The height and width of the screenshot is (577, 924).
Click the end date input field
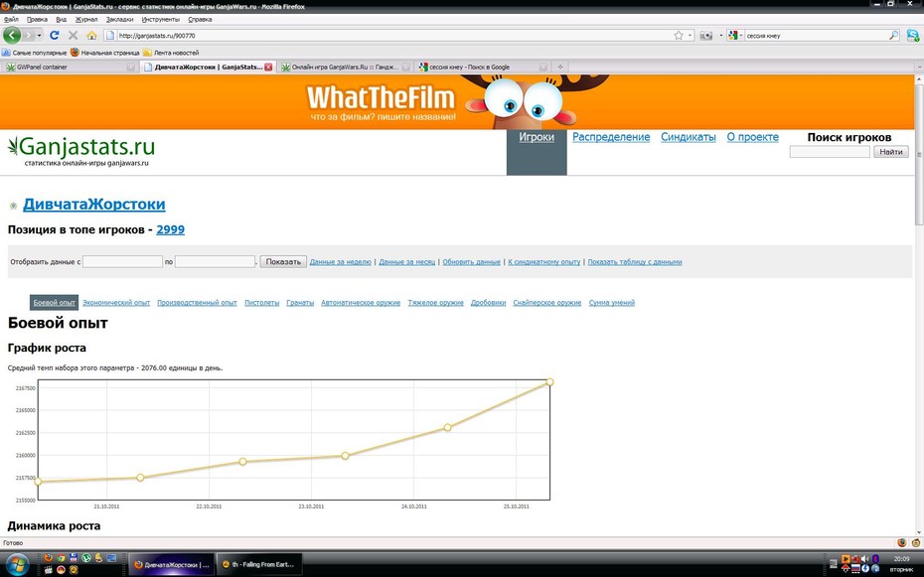click(x=215, y=261)
